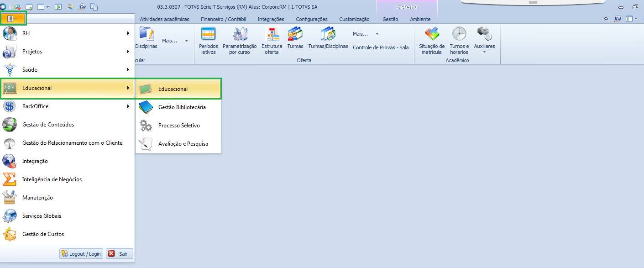Switch to the Financeiro / Contábil tab
This screenshot has width=644, height=268.
pos(223,19)
